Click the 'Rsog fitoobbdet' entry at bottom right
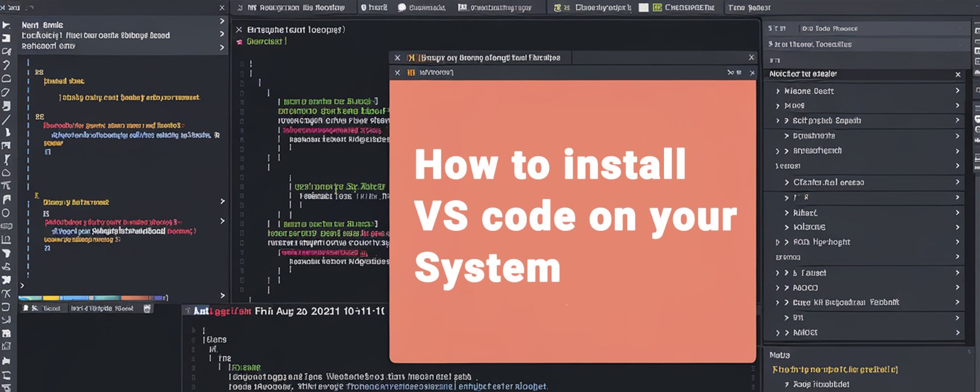The image size is (980, 392). 821,385
